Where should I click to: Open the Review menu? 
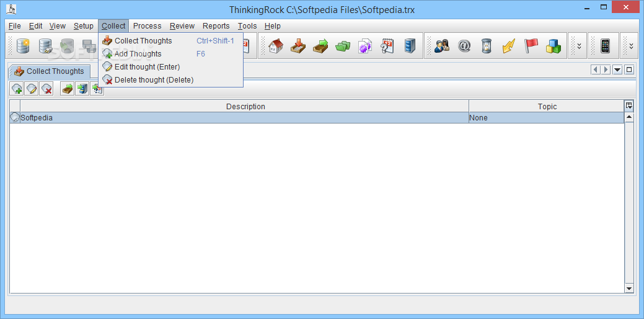tap(182, 26)
